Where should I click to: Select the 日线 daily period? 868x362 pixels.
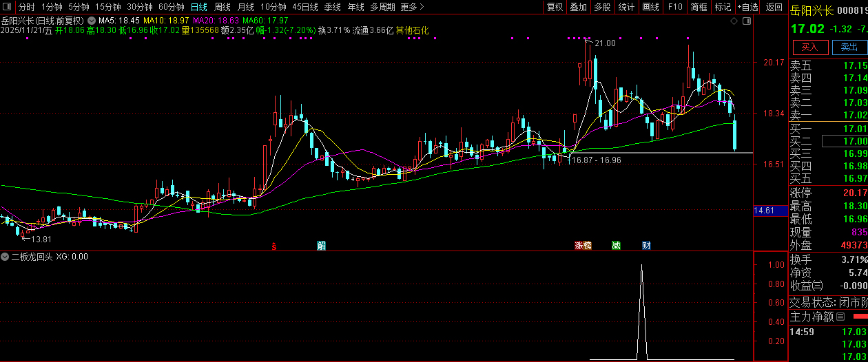(198, 7)
